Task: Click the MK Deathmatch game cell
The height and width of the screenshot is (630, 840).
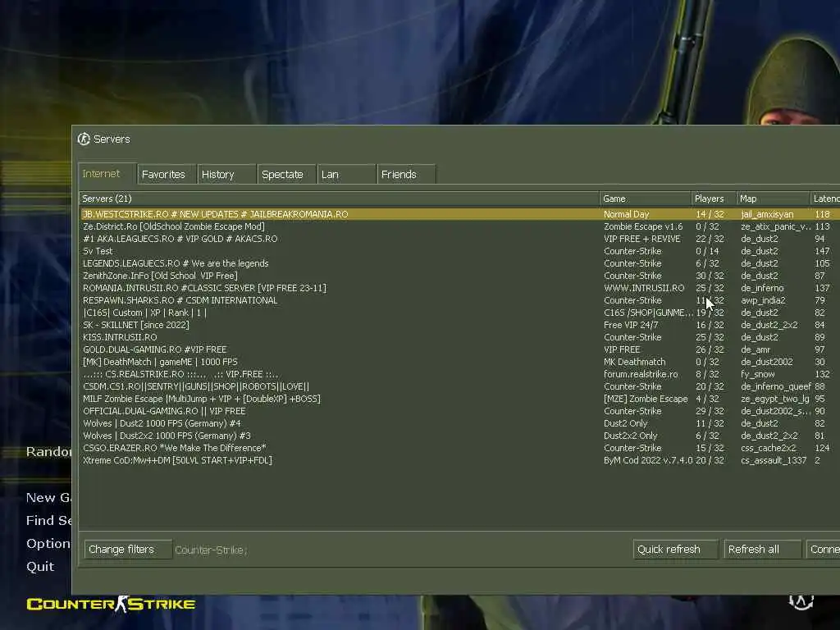Action: (634, 362)
